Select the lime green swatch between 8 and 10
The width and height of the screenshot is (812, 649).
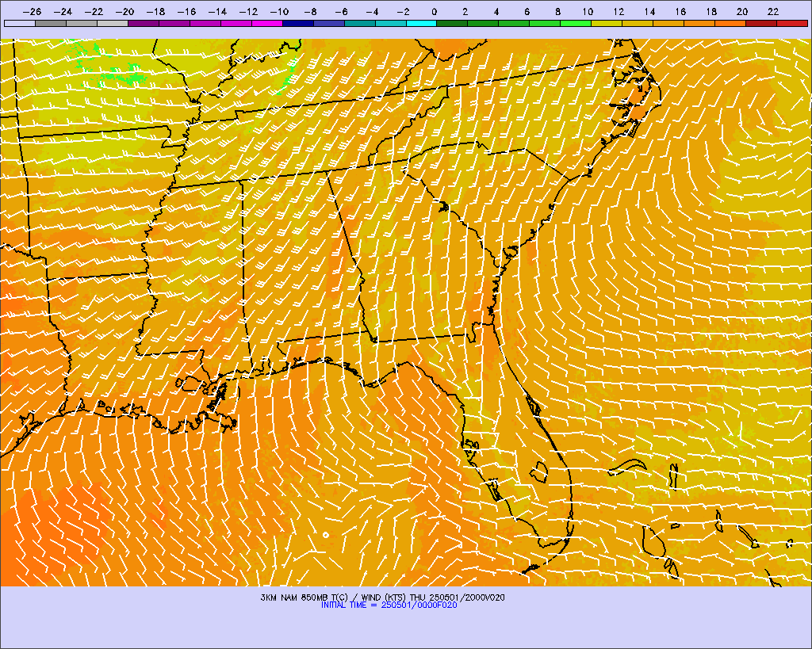(x=576, y=23)
